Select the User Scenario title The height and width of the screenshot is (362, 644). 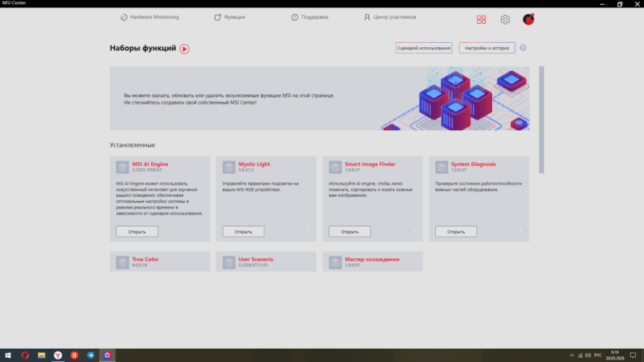(x=256, y=259)
